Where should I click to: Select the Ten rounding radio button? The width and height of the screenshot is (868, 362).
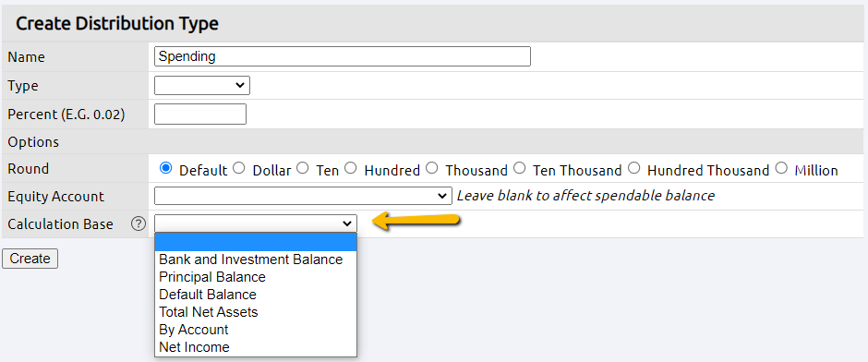click(302, 168)
